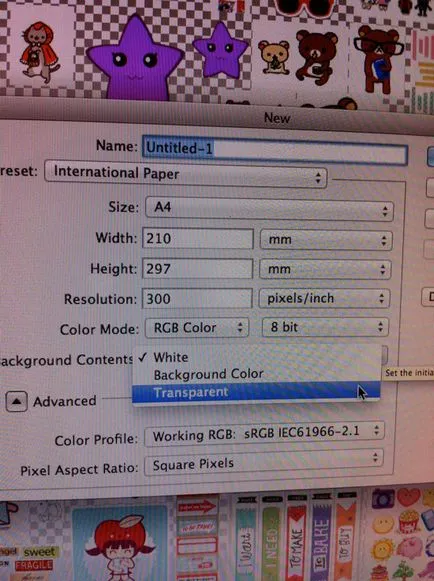Click the 'Background Contents' label
Image resolution: width=434 pixels, height=581 pixels.
coord(66,360)
